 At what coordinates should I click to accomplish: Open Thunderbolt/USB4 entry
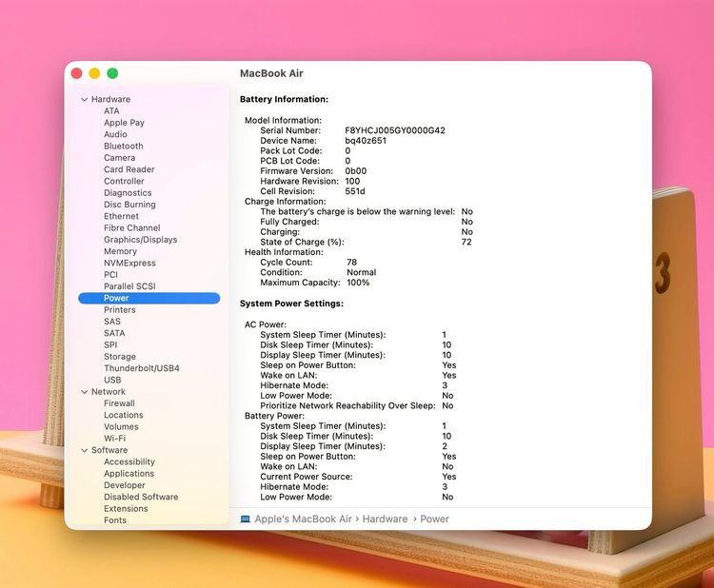click(x=142, y=368)
